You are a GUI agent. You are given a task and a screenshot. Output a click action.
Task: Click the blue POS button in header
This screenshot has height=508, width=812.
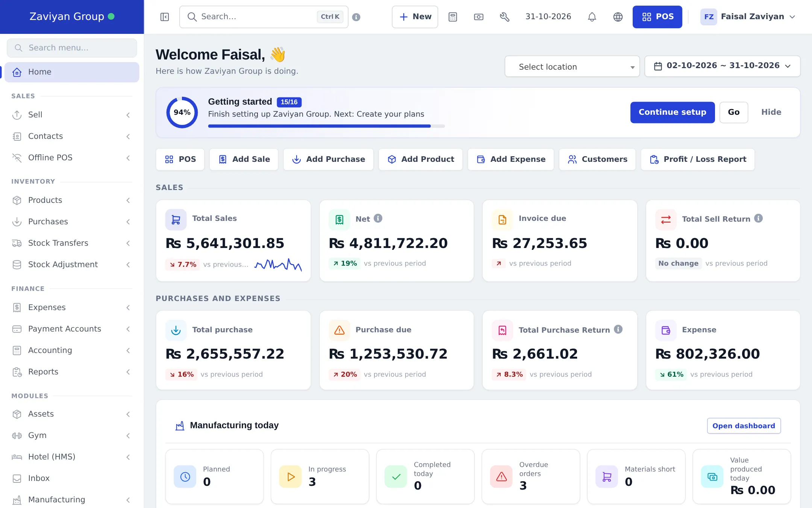click(x=657, y=17)
